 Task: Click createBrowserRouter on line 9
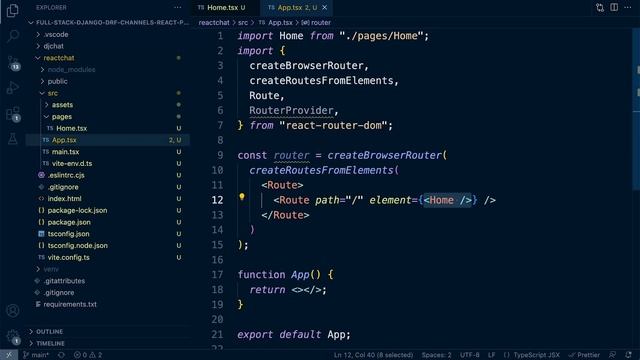pos(384,156)
